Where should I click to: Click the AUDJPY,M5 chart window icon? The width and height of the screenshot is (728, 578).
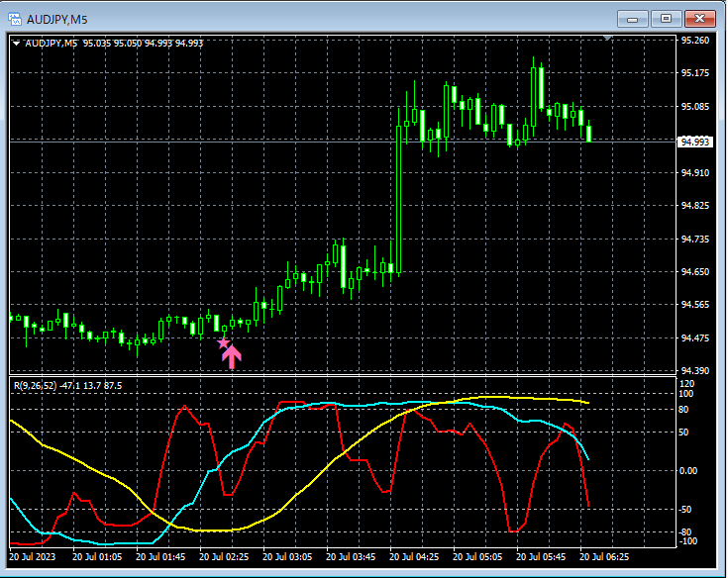pyautogui.click(x=15, y=19)
